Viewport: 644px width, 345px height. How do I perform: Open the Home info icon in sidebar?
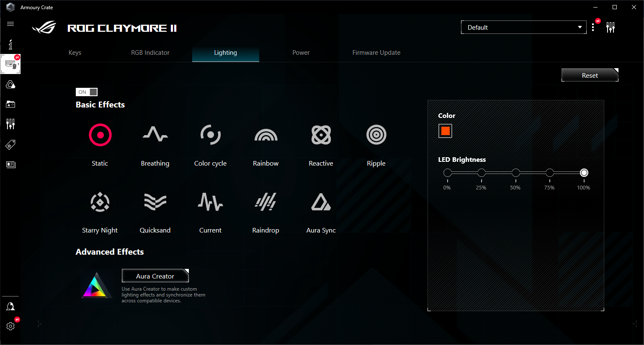tap(10, 44)
